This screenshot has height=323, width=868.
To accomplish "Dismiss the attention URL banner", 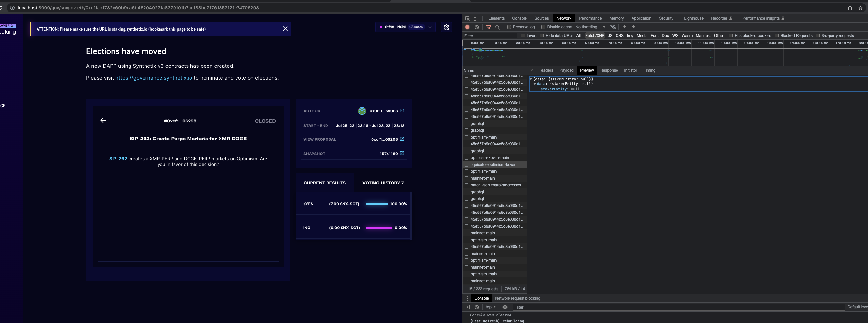I will (285, 29).
